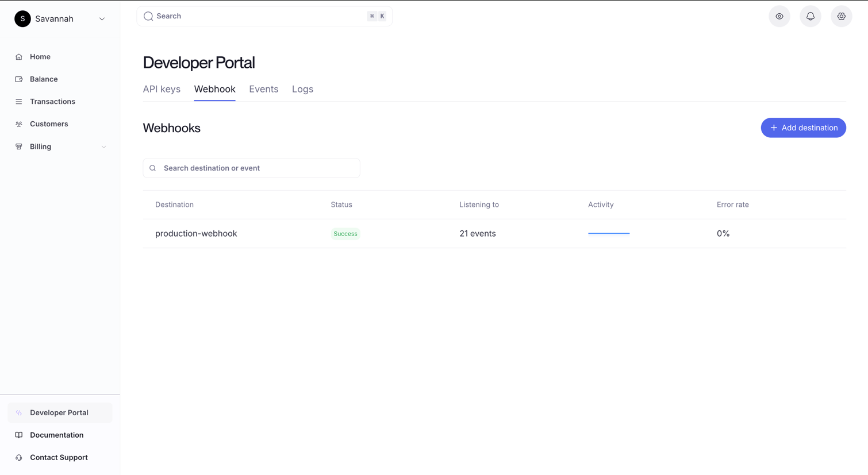The image size is (868, 475).
Task: Click the ⌘K shortcut badge
Action: point(377,16)
